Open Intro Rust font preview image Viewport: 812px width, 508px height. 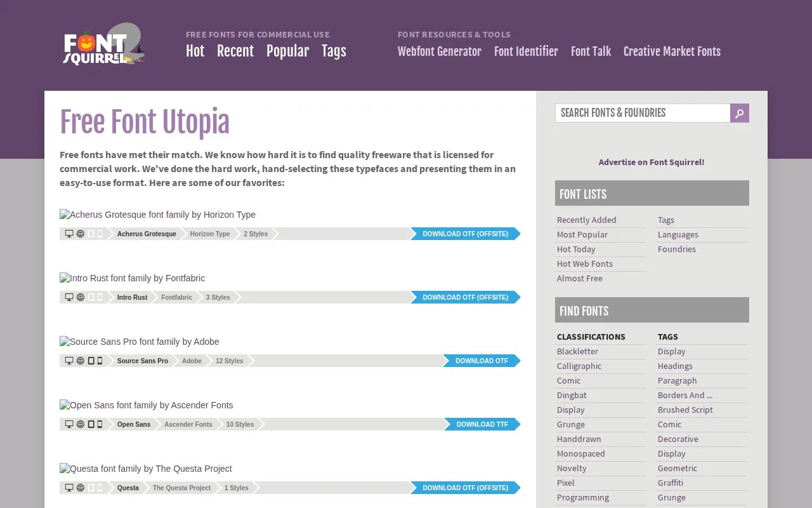(132, 278)
